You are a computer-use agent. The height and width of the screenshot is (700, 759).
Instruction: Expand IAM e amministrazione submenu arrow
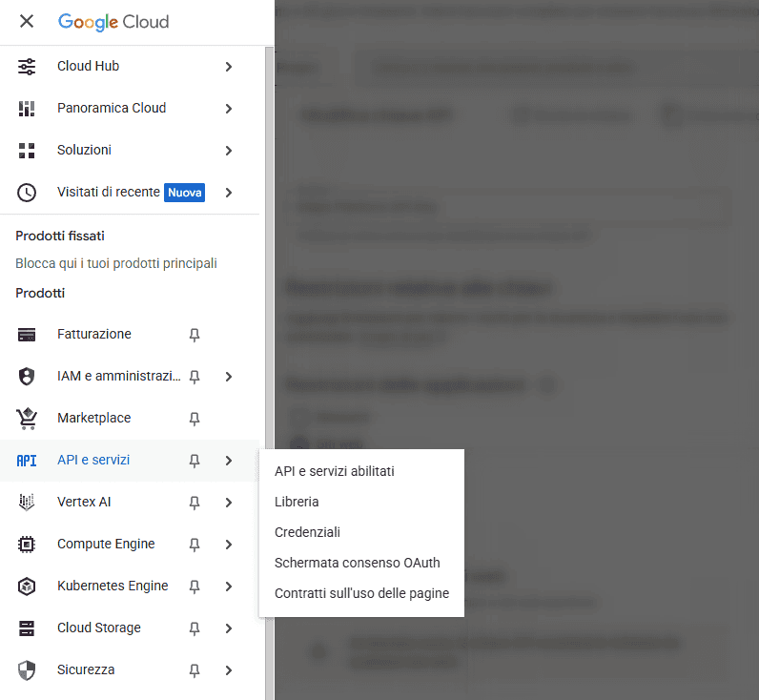click(x=229, y=377)
